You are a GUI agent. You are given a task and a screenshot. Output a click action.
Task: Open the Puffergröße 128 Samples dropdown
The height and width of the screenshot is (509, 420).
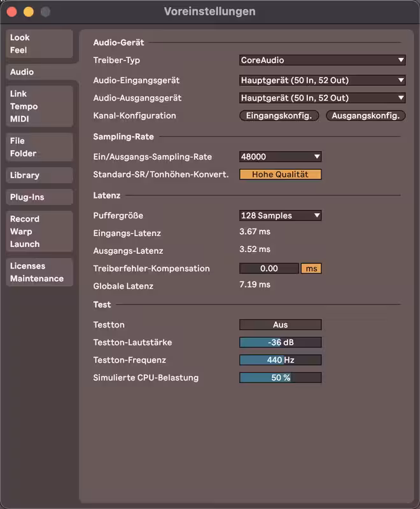coord(281,216)
